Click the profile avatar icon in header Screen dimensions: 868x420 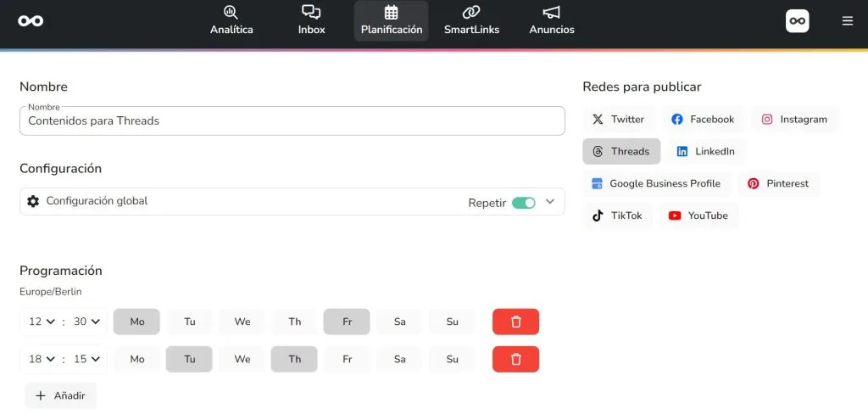[x=797, y=21]
